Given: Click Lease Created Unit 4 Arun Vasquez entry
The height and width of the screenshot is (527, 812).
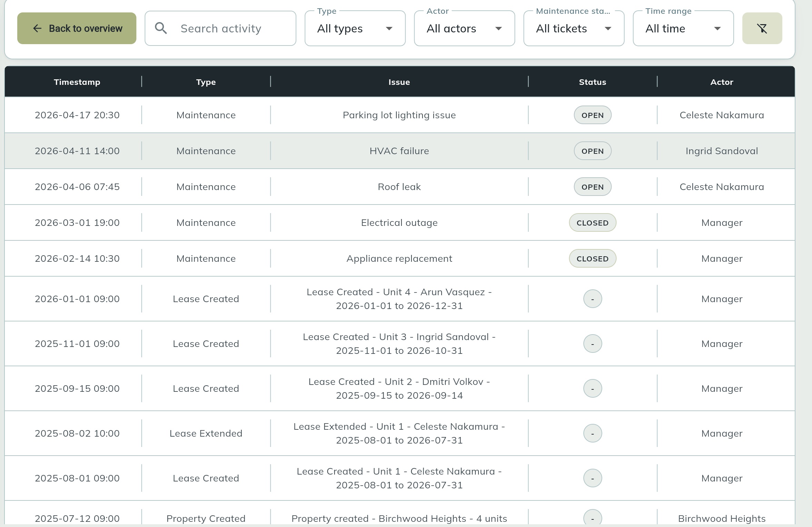Looking at the screenshot, I should 399,299.
